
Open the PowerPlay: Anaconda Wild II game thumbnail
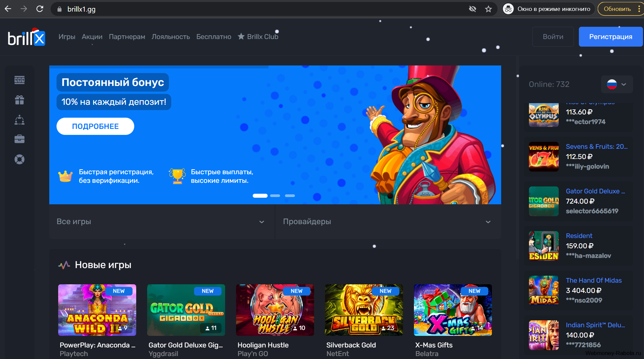pos(97,310)
